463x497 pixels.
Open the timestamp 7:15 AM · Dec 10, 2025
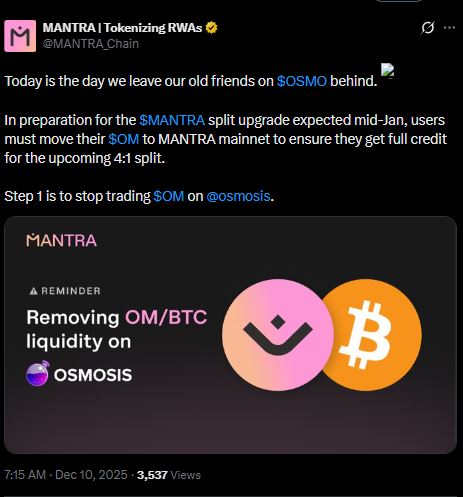point(66,475)
